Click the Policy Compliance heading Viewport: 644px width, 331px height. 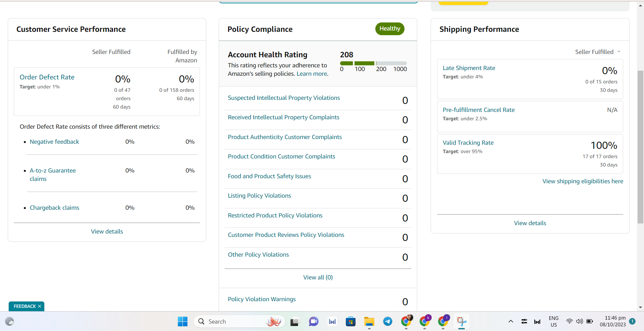pos(260,29)
